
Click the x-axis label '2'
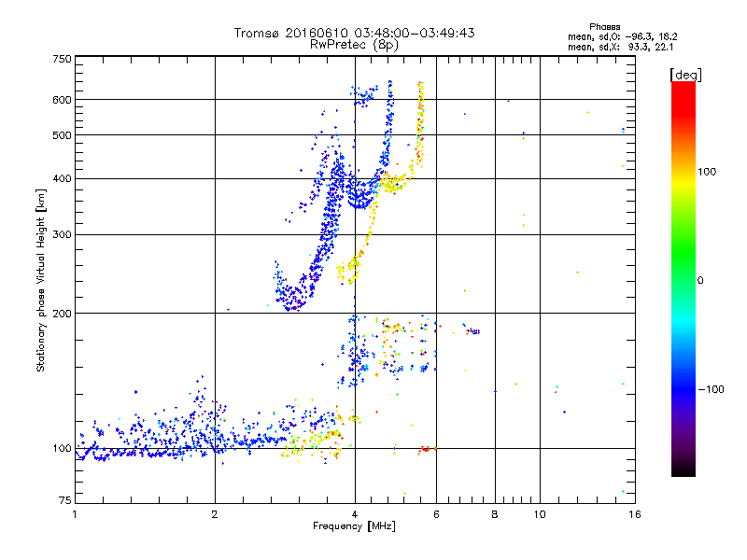point(215,514)
